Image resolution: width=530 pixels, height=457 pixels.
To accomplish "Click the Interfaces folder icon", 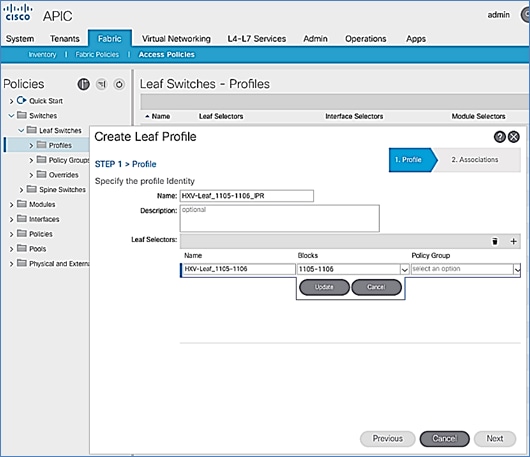I will [x=22, y=219].
